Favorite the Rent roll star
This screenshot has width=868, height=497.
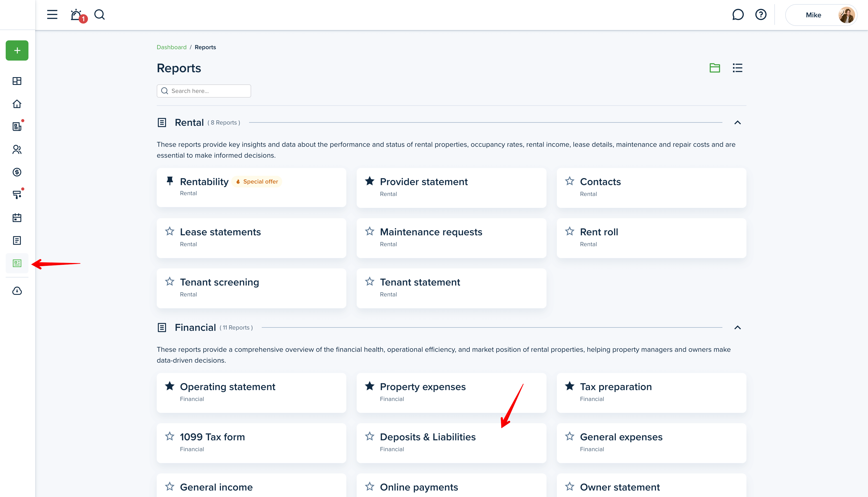coord(569,231)
